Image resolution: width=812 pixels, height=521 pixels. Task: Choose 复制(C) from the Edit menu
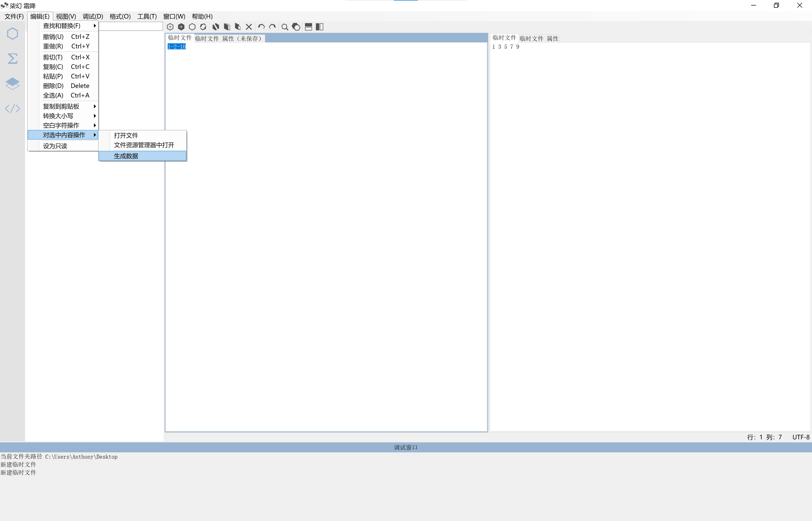(63, 67)
